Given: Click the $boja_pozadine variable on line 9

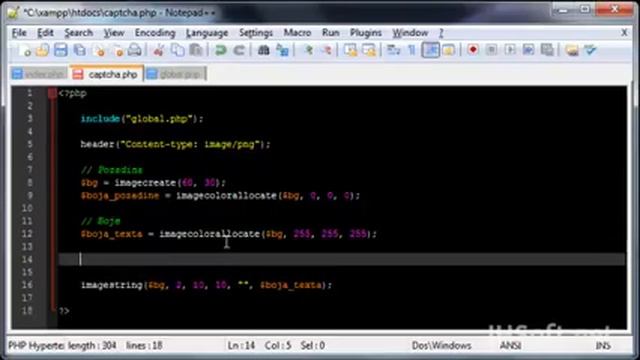Looking at the screenshot, I should click(120, 196).
